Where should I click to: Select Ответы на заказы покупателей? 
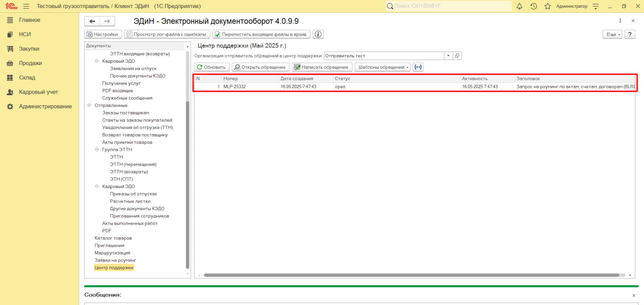137,120
